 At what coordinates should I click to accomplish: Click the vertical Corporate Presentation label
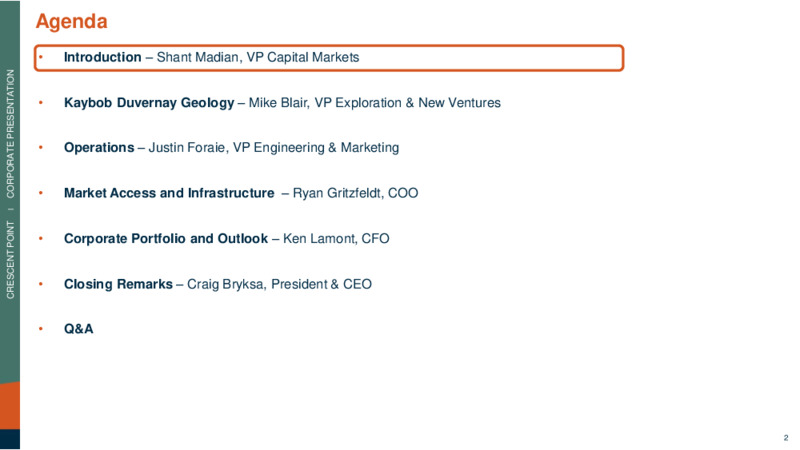pos(10,134)
